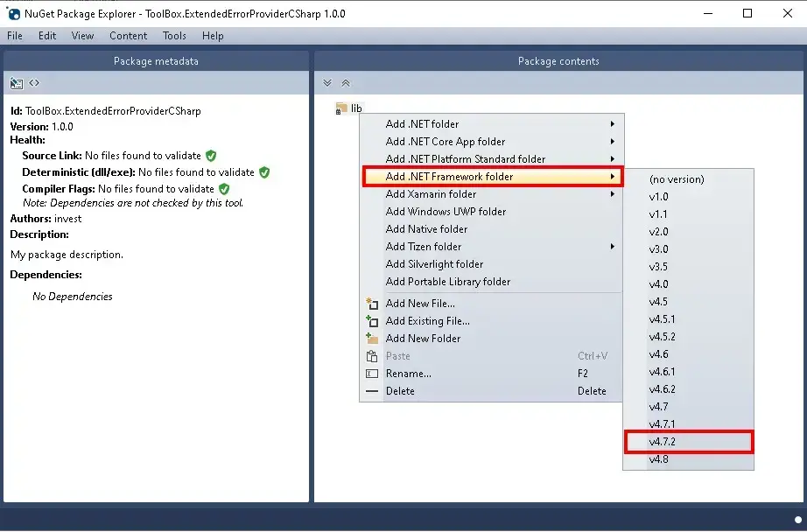Select lib tree item in Package contents

(349, 108)
